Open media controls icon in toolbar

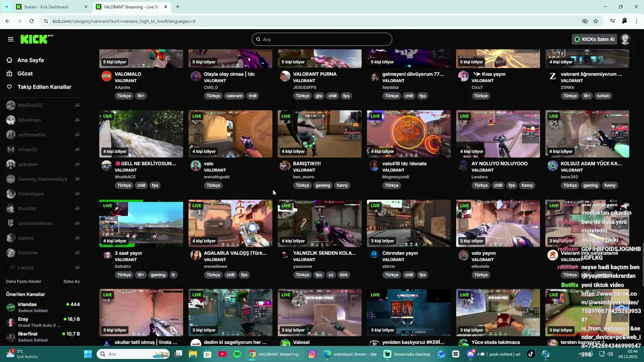click(612, 21)
